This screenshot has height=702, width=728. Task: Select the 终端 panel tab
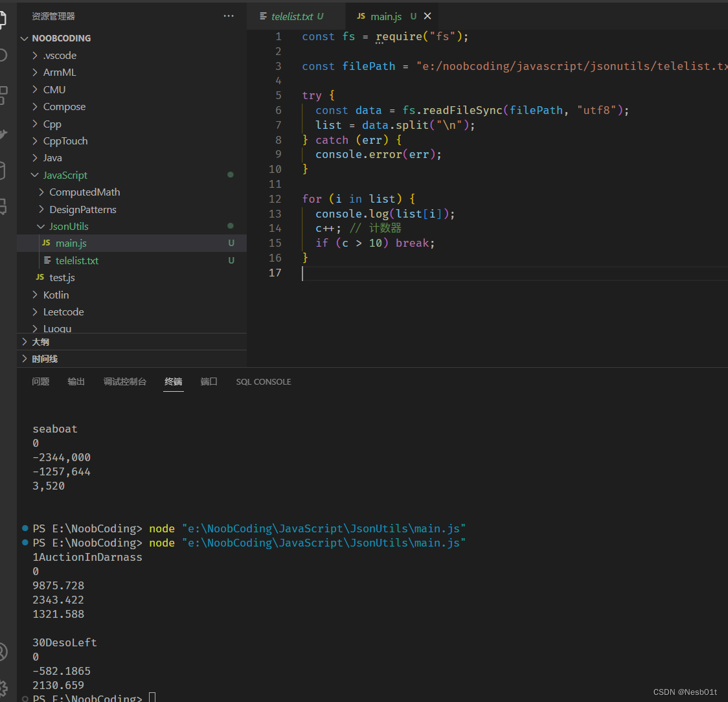[x=173, y=381]
